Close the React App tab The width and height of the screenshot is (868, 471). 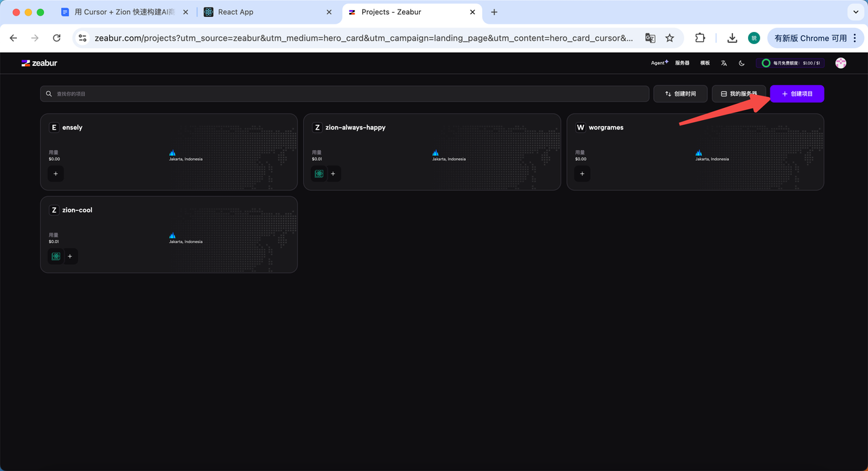[x=329, y=12]
